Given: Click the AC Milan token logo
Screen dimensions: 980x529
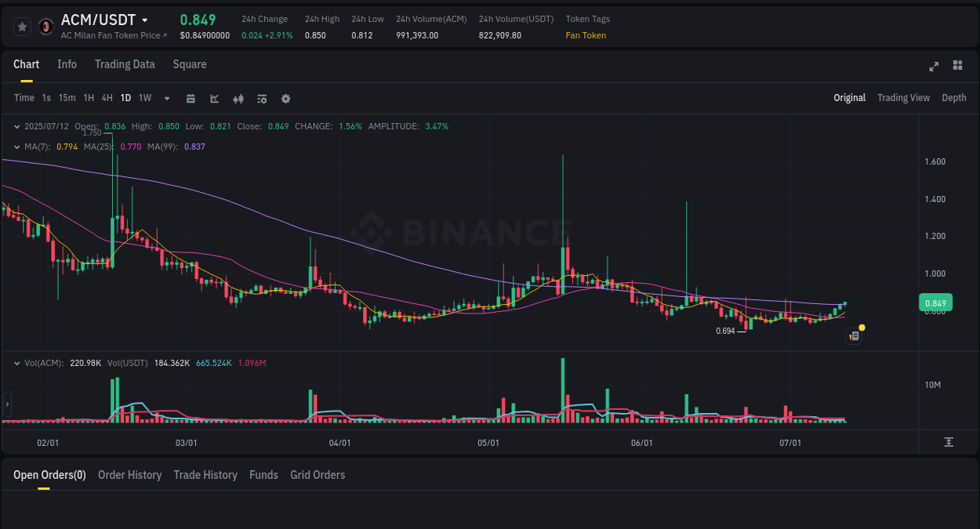Looking at the screenshot, I should (45, 24).
